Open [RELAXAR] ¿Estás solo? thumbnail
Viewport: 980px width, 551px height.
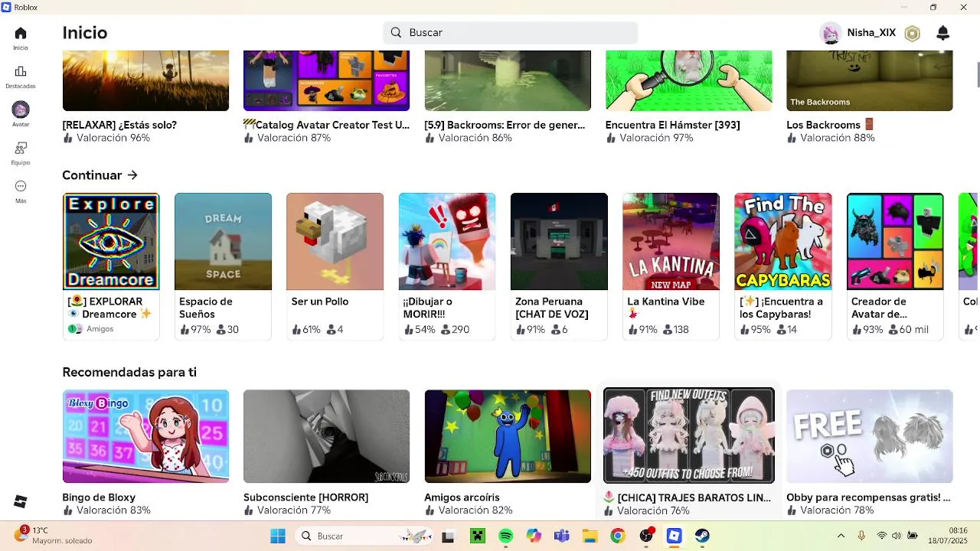click(x=145, y=81)
